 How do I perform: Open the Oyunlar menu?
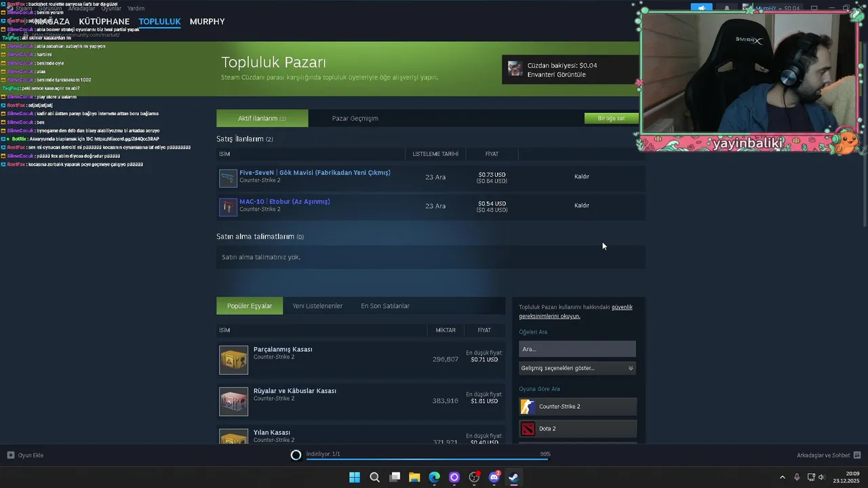[111, 9]
